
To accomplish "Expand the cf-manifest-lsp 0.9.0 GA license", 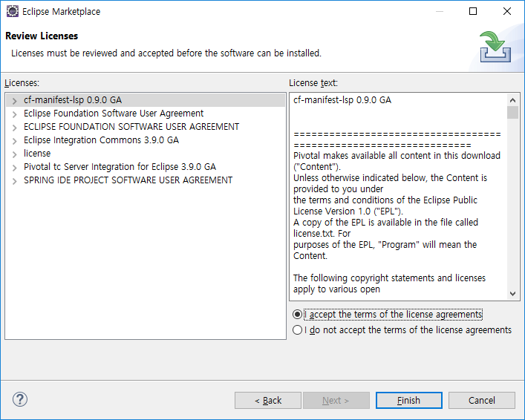I will (14, 101).
